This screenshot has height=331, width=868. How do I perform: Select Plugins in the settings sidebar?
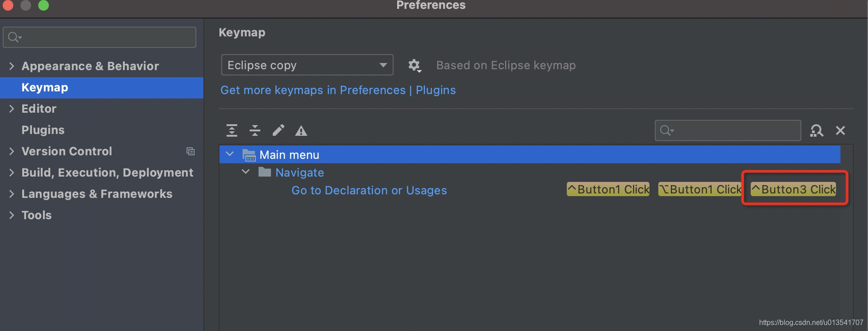pos(43,130)
